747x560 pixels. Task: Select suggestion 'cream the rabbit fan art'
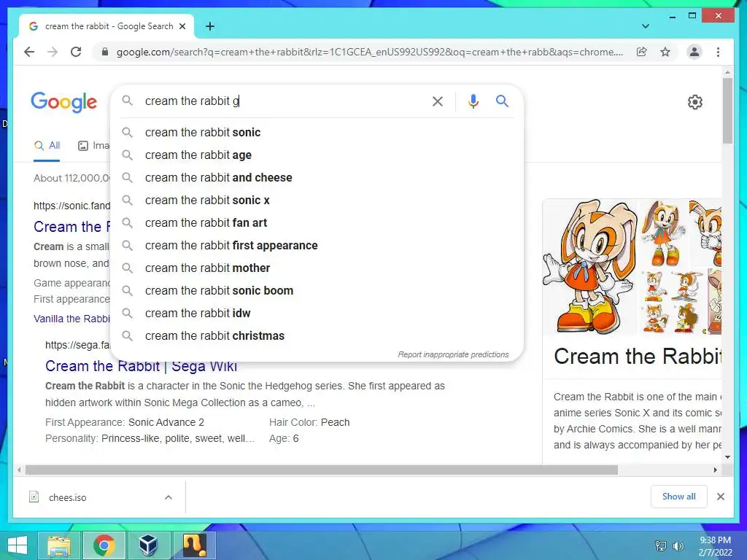click(x=317, y=223)
